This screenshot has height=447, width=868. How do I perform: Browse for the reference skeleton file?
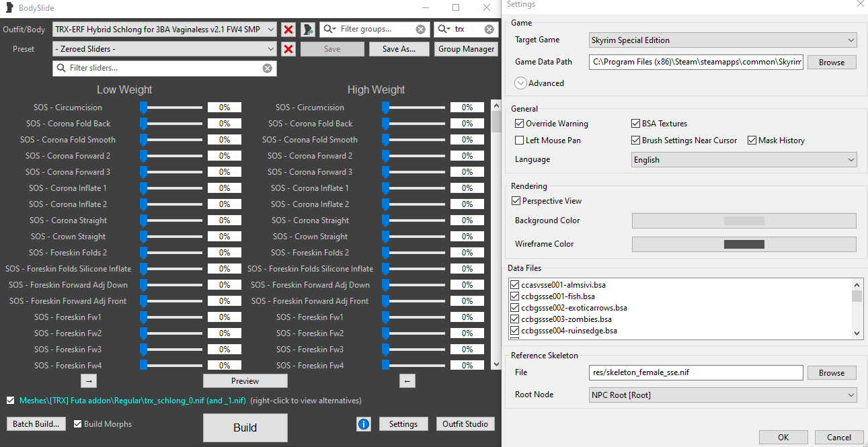pyautogui.click(x=832, y=373)
